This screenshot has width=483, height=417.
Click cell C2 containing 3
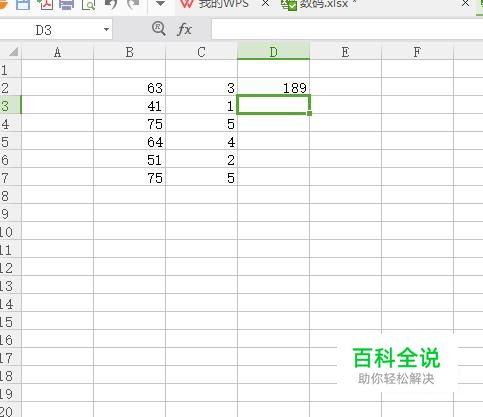coord(201,88)
